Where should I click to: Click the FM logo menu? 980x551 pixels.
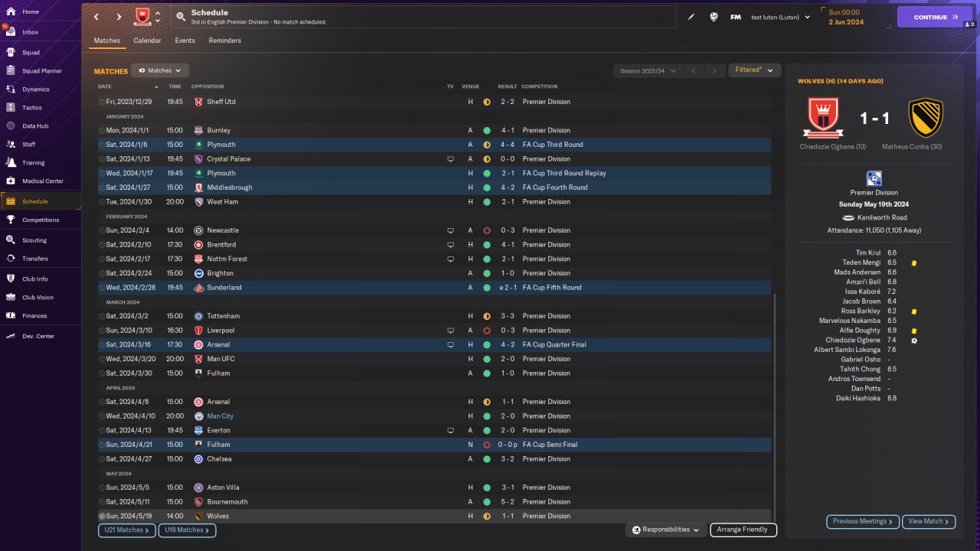pyautogui.click(x=736, y=17)
